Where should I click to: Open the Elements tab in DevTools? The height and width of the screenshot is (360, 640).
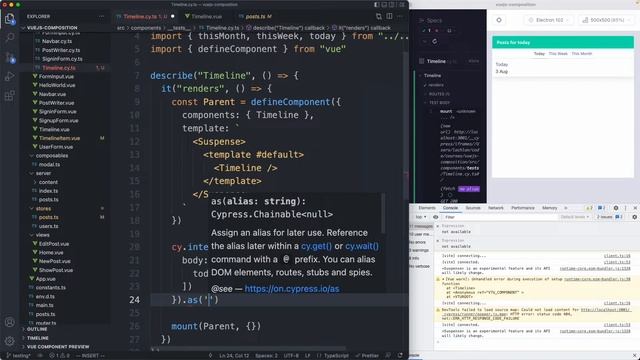[427, 208]
